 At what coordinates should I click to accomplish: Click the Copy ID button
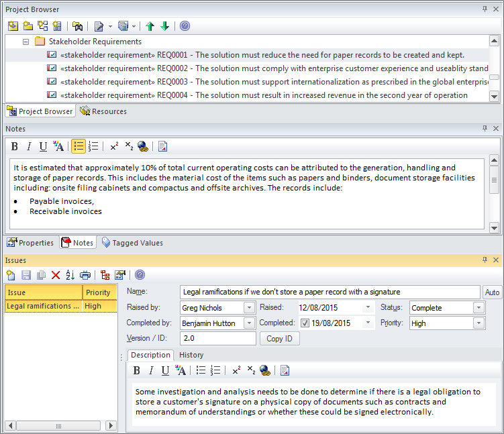(279, 339)
